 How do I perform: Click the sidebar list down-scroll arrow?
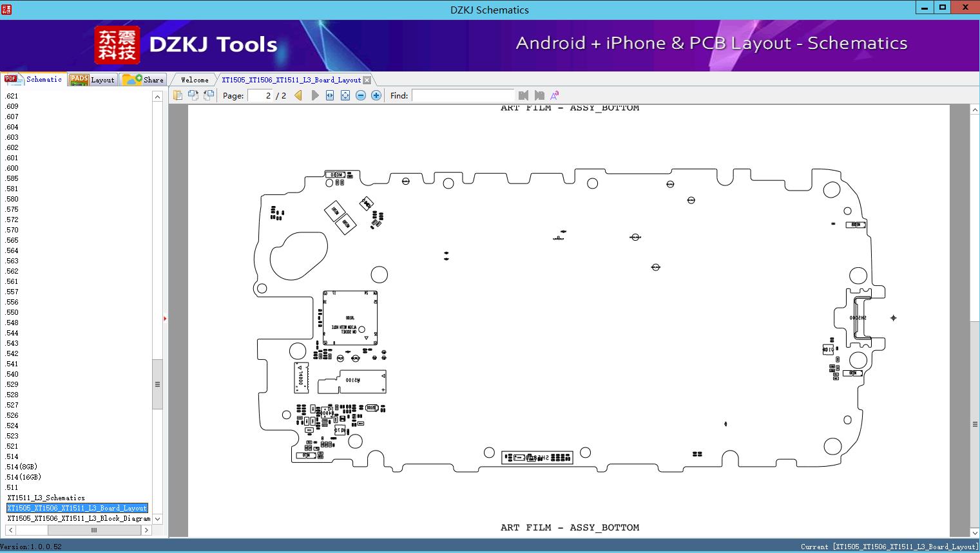(x=157, y=519)
